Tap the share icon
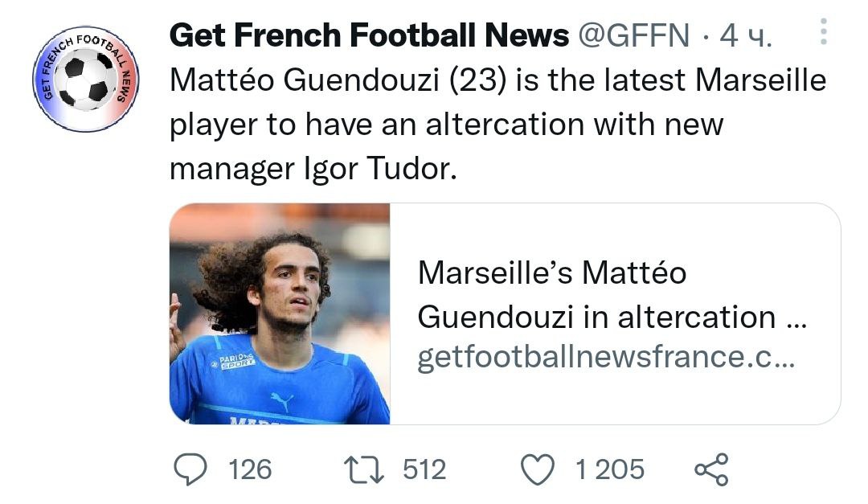Viewport: 868px width, 504px height. pyautogui.click(x=710, y=469)
